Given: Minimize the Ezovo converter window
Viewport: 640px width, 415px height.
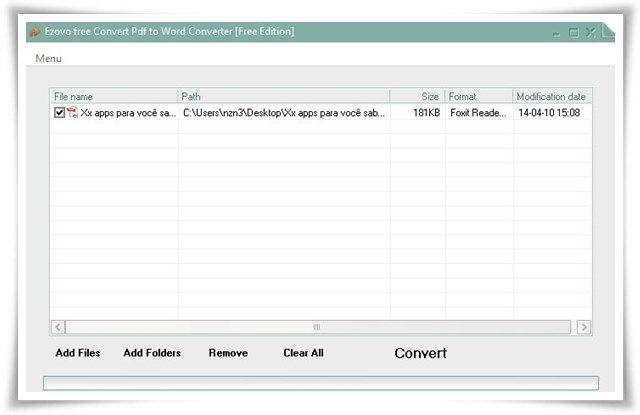Looking at the screenshot, I should pos(556,34).
